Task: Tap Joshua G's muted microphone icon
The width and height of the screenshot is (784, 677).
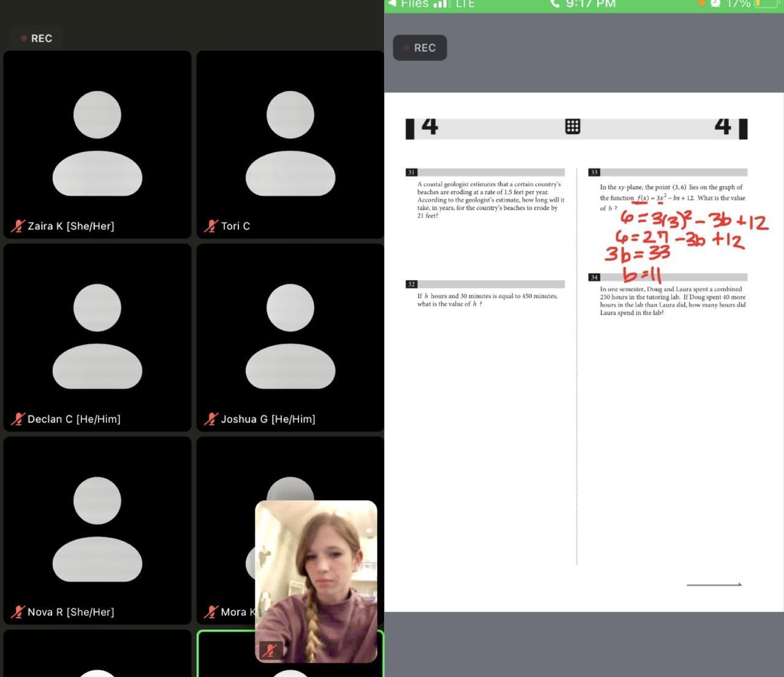Action: click(211, 419)
